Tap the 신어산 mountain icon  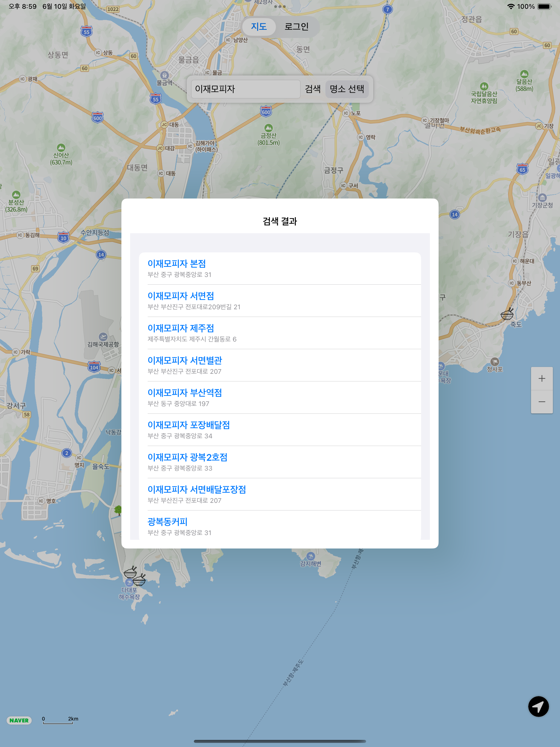[61, 148]
